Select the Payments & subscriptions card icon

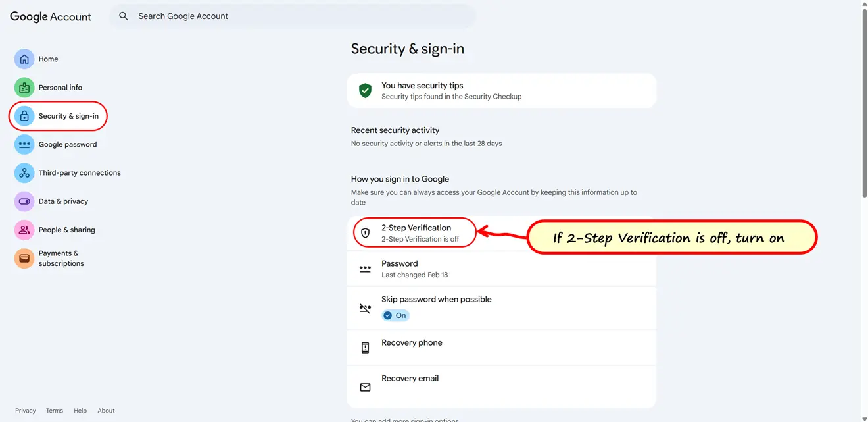24,258
